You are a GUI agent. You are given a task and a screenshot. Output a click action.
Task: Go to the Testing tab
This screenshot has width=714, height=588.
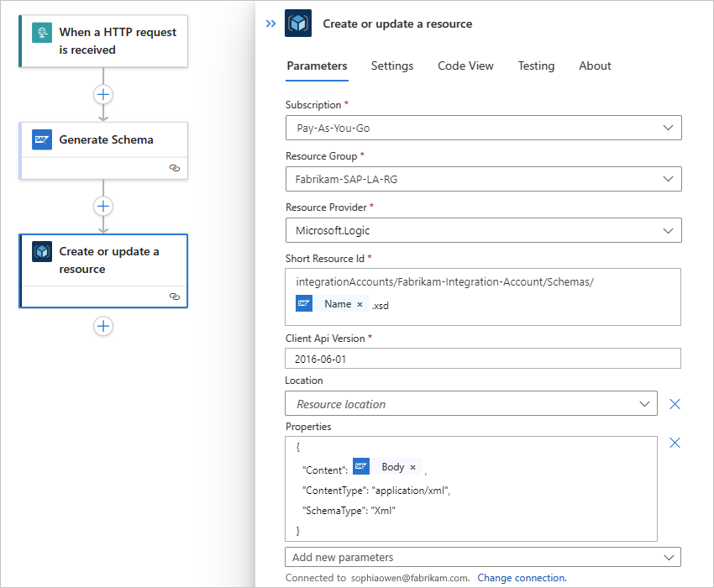pyautogui.click(x=536, y=66)
